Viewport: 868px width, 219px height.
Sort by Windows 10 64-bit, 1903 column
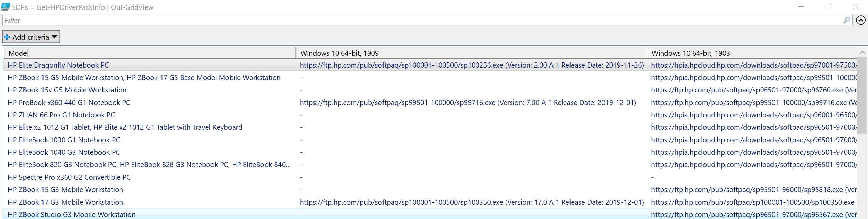(751, 53)
